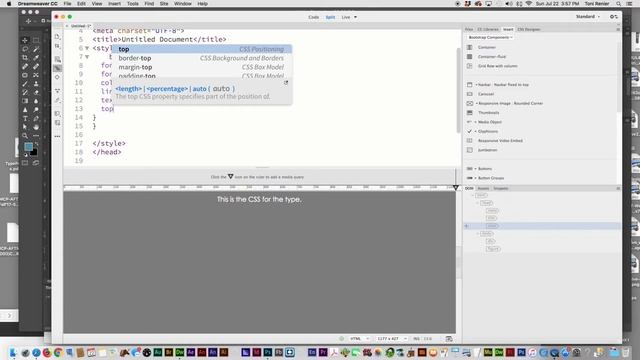This screenshot has width=640, height=360.
Task: Click the blue foreground color swatch
Action: point(28,147)
